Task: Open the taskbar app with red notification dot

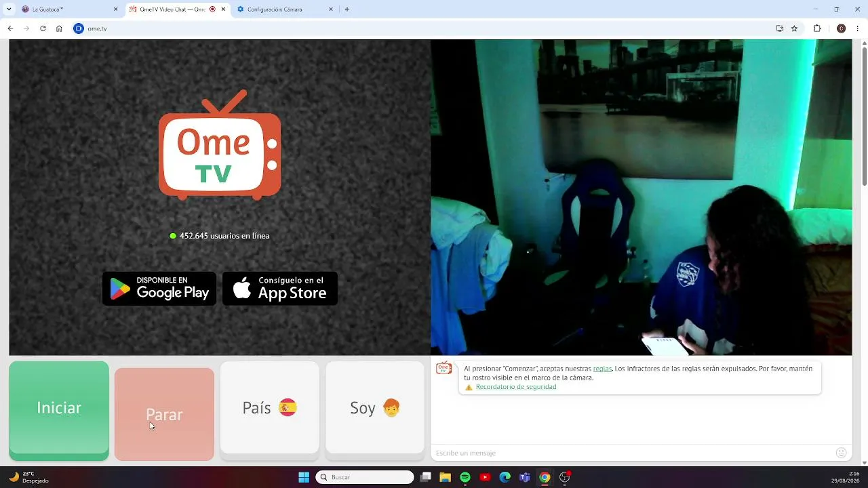Action: (565, 477)
